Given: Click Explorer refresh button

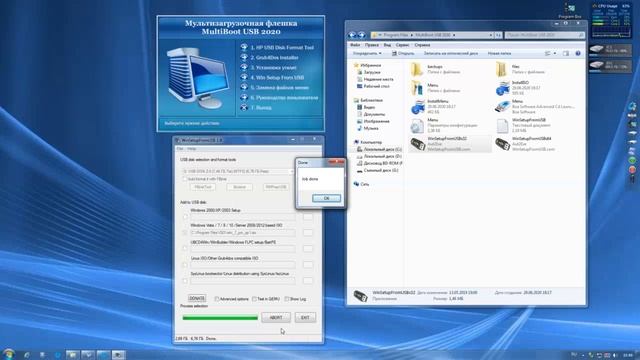Looking at the screenshot, I should [x=498, y=35].
